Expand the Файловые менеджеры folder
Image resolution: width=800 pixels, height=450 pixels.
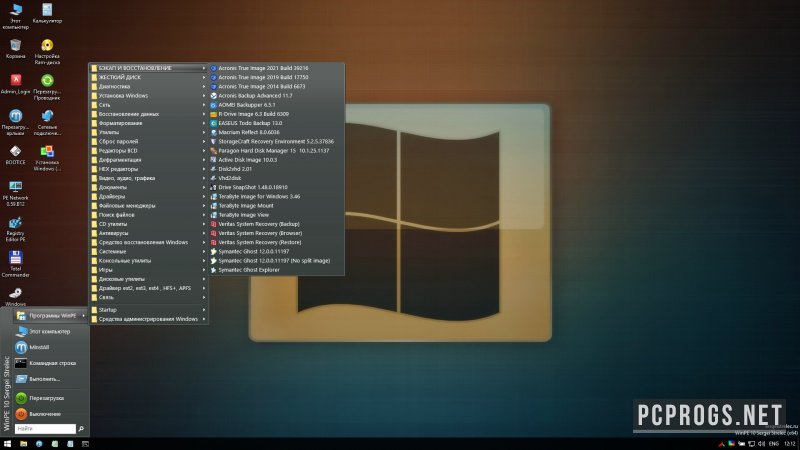[148, 206]
